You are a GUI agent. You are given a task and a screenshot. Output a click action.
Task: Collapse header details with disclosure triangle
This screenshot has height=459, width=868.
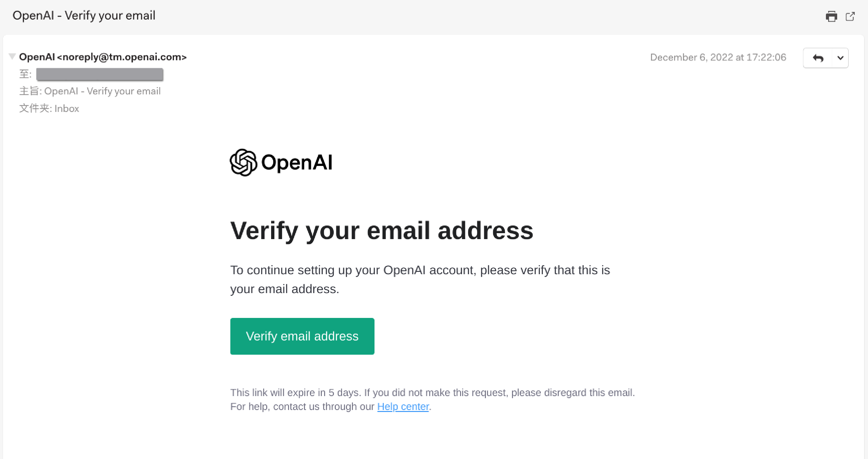(12, 56)
